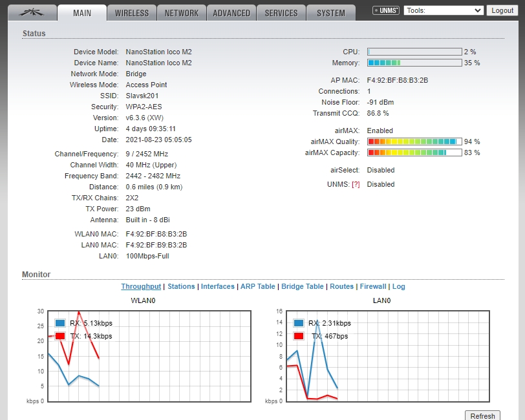Go to the SYSTEM tab
The image size is (525, 420).
coord(331,13)
